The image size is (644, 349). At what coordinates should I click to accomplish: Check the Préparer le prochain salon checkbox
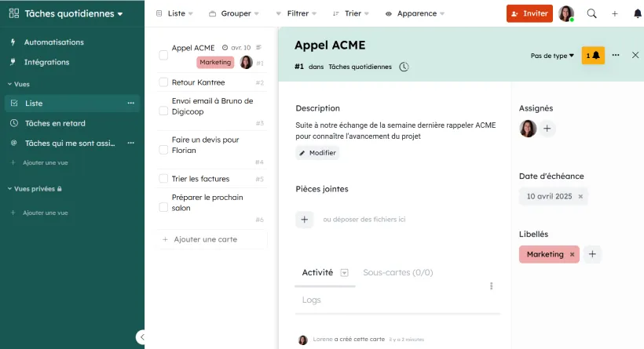[163, 207]
